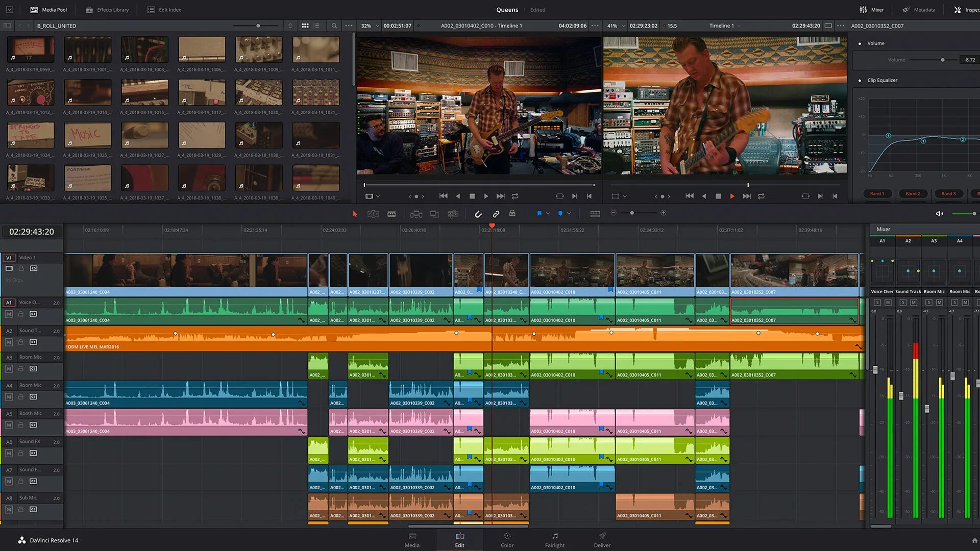Screen dimensions: 980x551
Task: Activate the Trim edit mode tool
Action: click(373, 214)
